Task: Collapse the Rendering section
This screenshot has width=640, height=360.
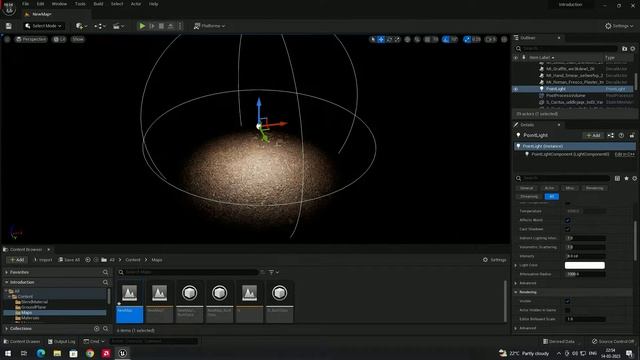Action: point(516,292)
